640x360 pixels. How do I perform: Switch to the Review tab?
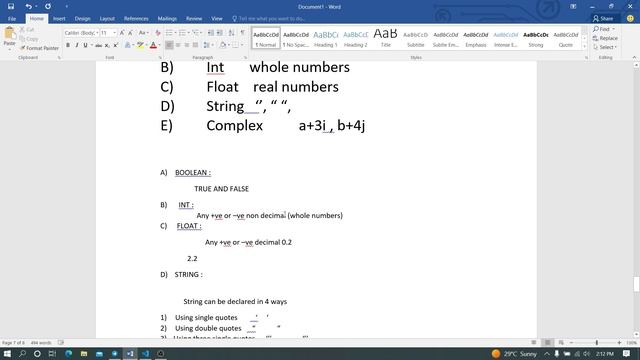[x=194, y=19]
